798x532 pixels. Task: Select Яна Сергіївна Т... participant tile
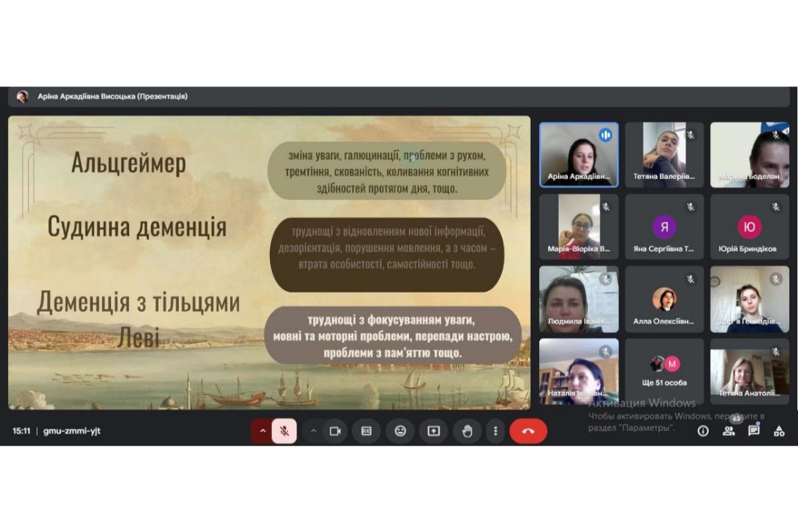point(664,227)
